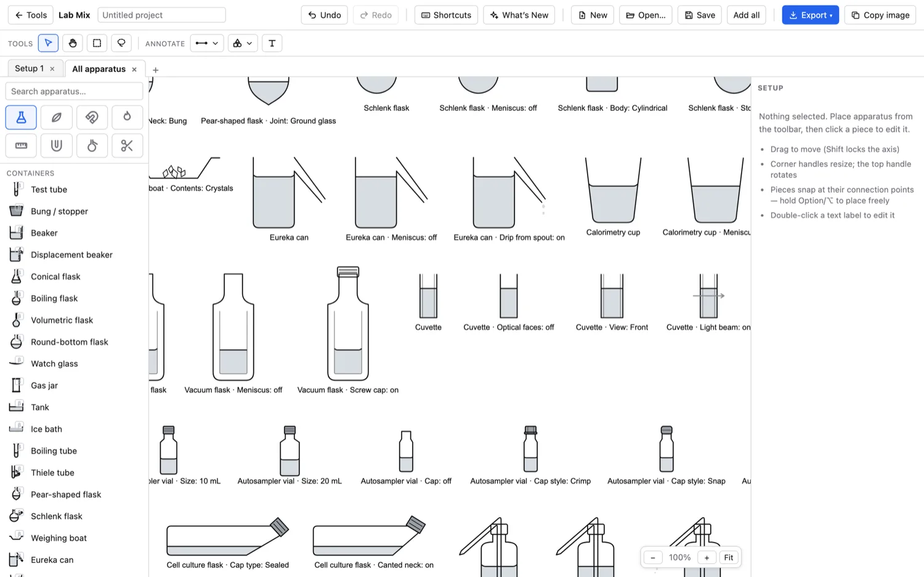Open the ruler measurement category
Image resolution: width=924 pixels, height=577 pixels.
coord(21,145)
